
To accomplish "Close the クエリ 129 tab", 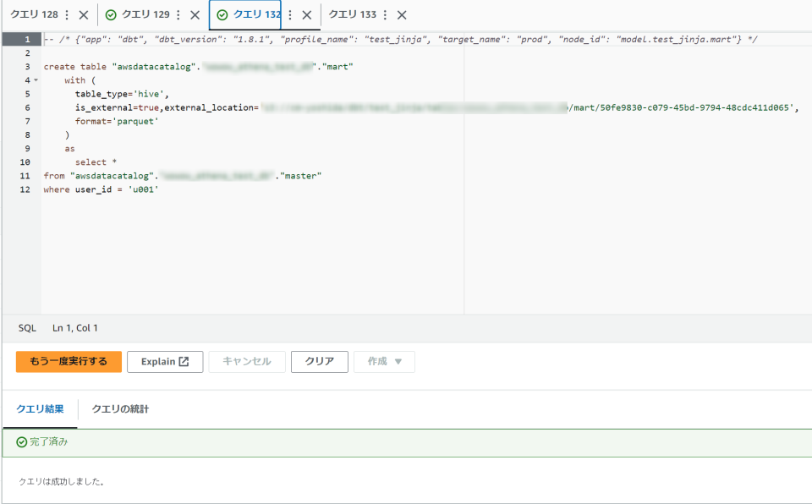I will [x=195, y=15].
